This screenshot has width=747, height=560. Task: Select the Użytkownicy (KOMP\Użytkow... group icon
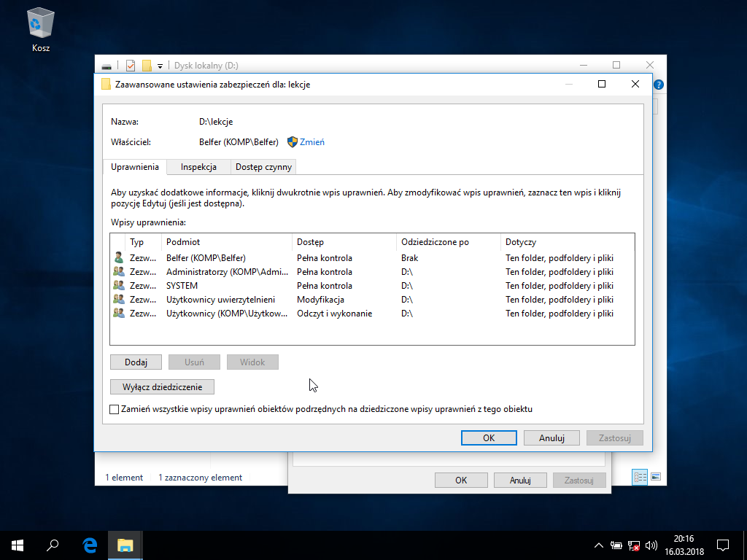(119, 313)
